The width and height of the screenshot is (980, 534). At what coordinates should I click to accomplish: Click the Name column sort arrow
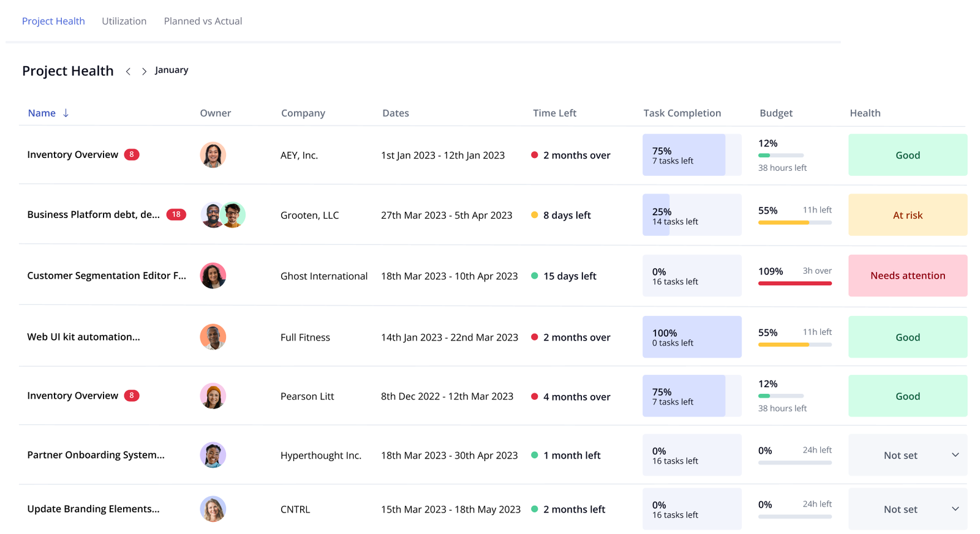(x=66, y=113)
